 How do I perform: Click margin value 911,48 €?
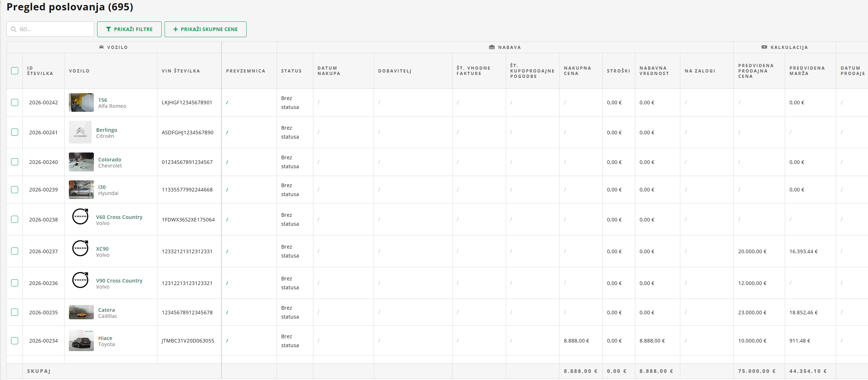800,341
